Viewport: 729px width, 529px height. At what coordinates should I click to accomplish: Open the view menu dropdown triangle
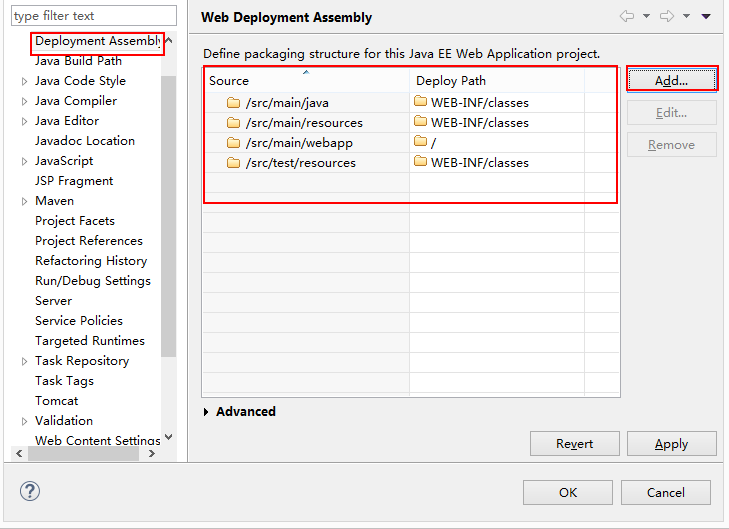[x=706, y=16]
